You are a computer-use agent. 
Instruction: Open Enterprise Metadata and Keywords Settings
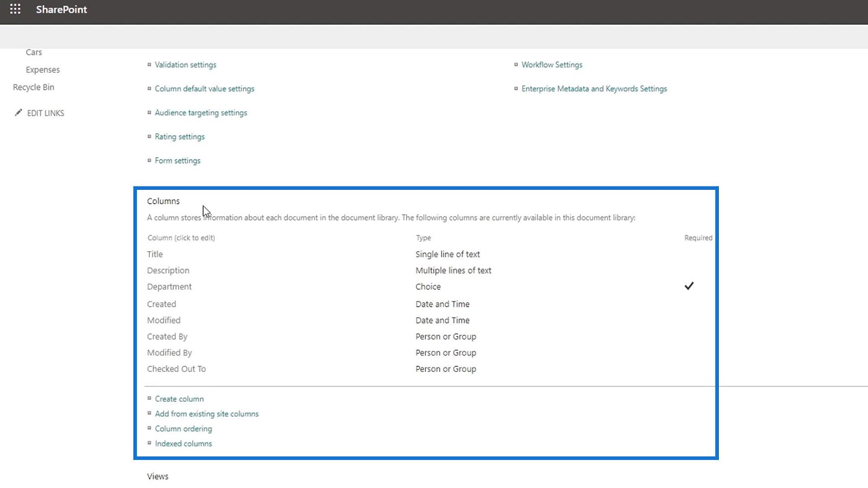click(x=594, y=88)
